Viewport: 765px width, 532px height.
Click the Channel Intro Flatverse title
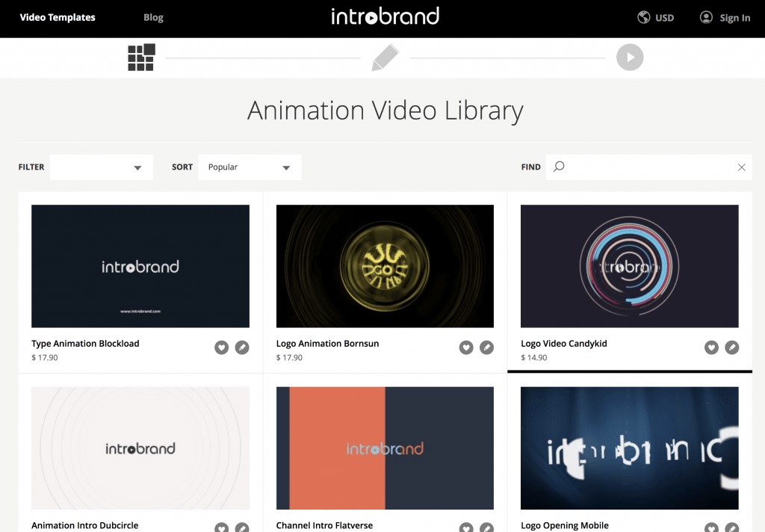[x=324, y=526]
